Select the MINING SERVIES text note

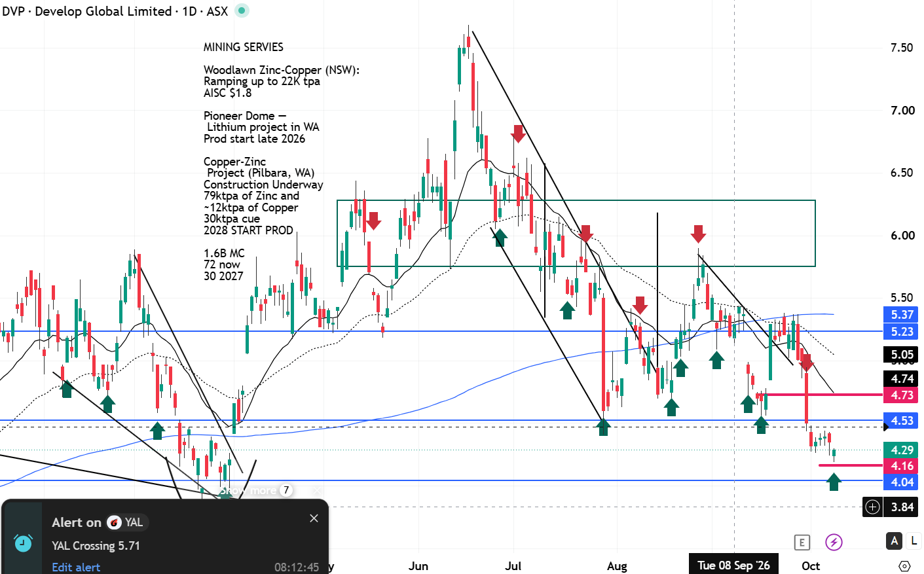pyautogui.click(x=244, y=47)
